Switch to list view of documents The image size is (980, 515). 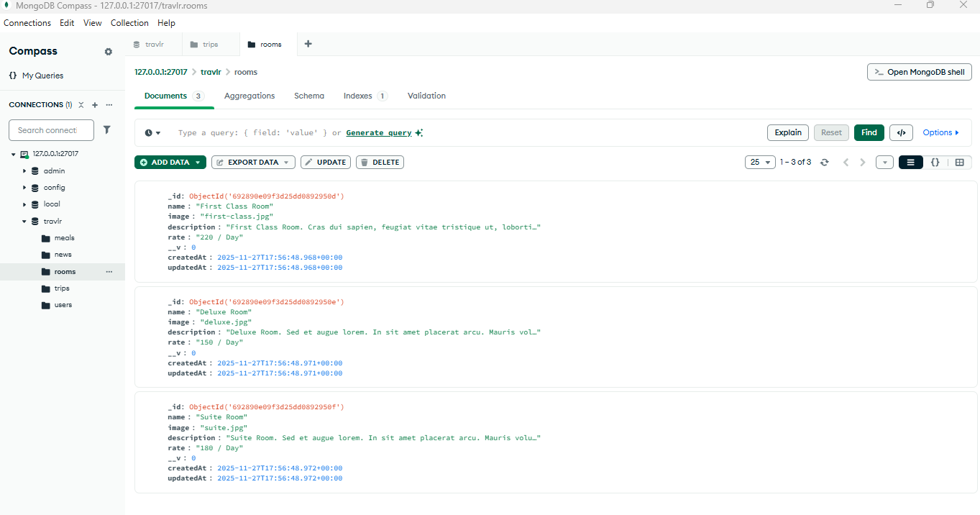coord(911,163)
